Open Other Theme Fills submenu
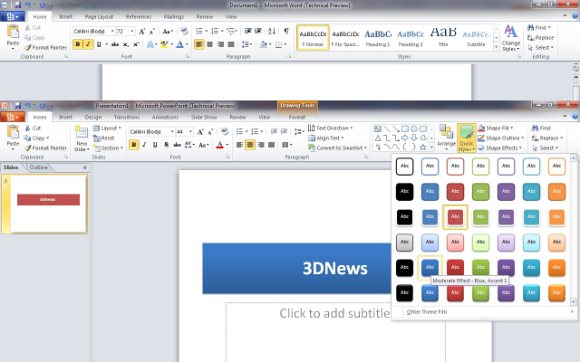 (484, 312)
